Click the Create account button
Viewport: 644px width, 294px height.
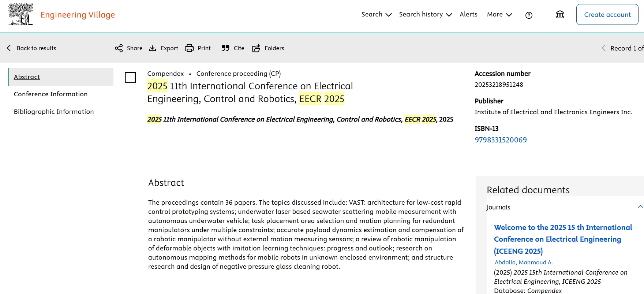click(x=607, y=14)
